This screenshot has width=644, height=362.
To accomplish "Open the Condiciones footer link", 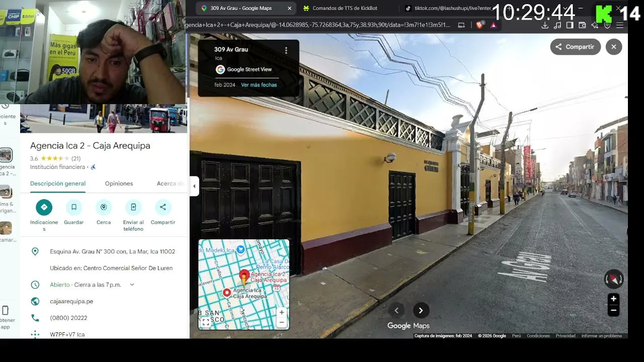I will (x=538, y=336).
